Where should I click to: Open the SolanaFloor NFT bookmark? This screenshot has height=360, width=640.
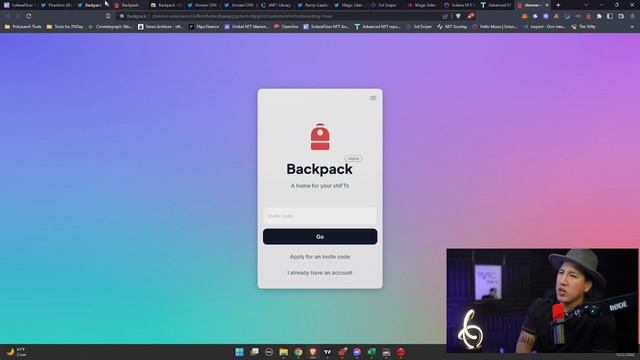tap(326, 27)
